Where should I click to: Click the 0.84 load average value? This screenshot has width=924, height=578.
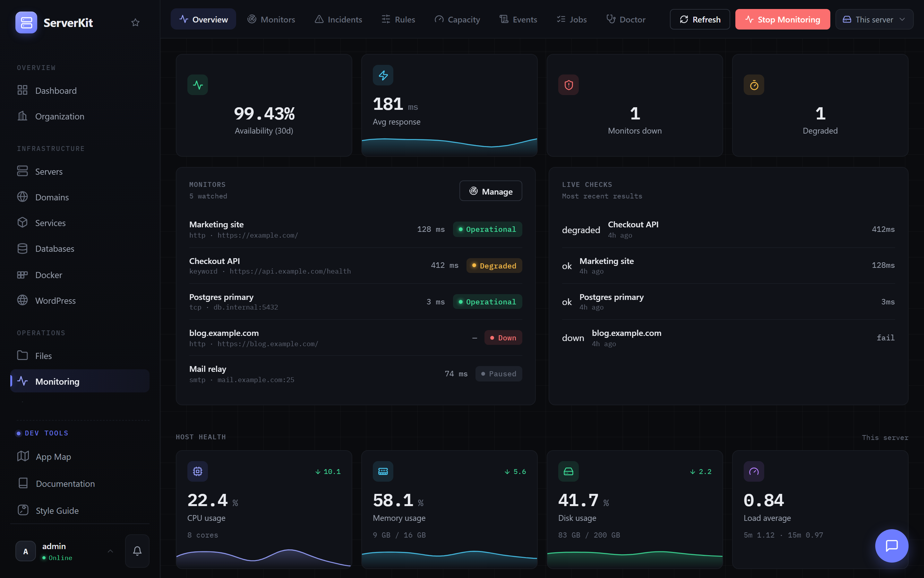[764, 500]
